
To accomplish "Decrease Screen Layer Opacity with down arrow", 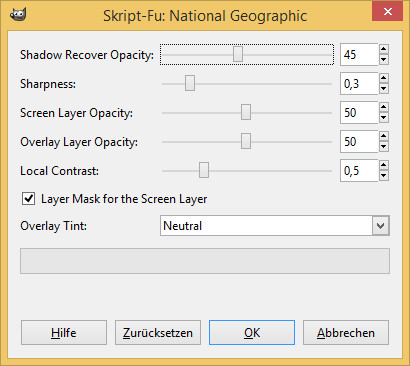I will [x=384, y=118].
